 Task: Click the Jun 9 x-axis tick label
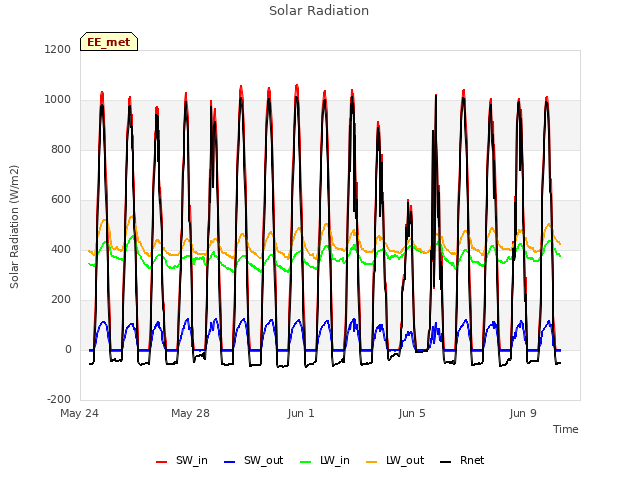(x=523, y=413)
